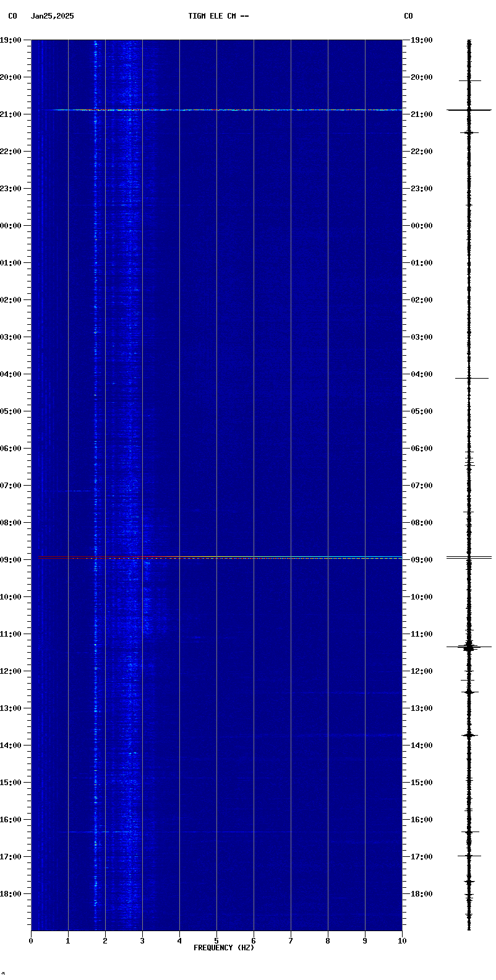Click the seismogram spike at 21:00 in waveform trace
The width and height of the screenshot is (496, 980).
click(469, 110)
